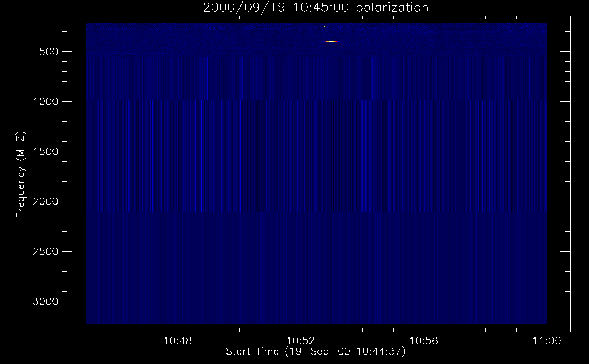This screenshot has width=589, height=364.
Task: Click the 'Start Time (19-Sep-00 10:44:37)' axis label
Action: [316, 352]
